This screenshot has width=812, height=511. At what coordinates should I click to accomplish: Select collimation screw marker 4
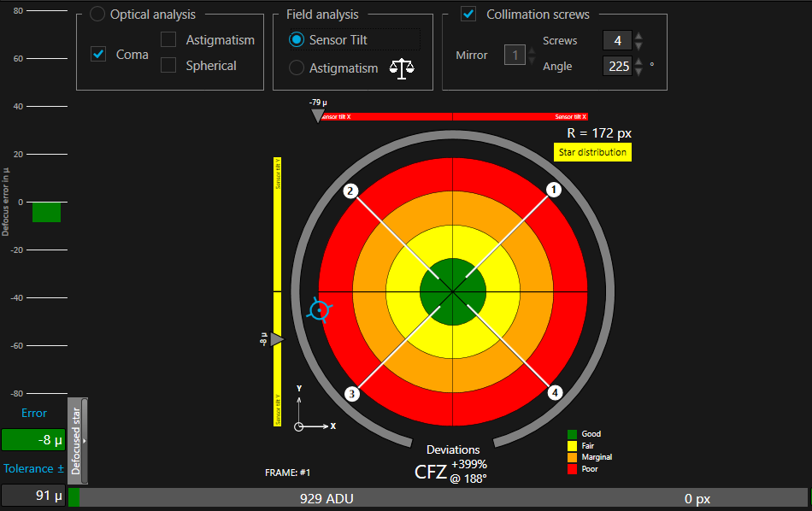click(555, 392)
